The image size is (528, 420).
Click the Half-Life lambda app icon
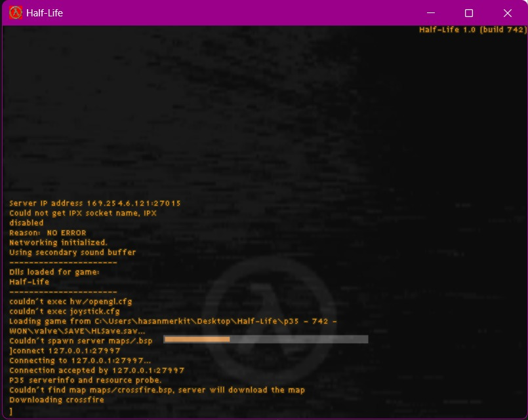click(x=16, y=13)
